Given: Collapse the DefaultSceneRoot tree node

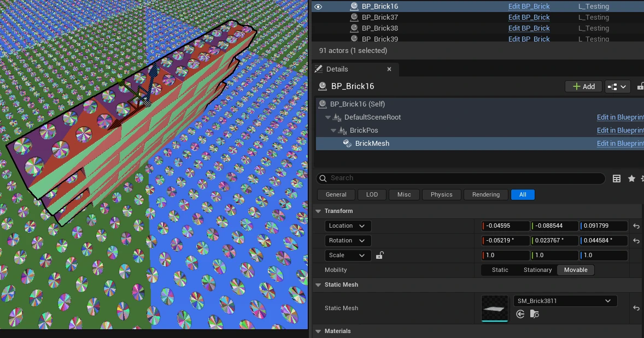Looking at the screenshot, I should (328, 117).
